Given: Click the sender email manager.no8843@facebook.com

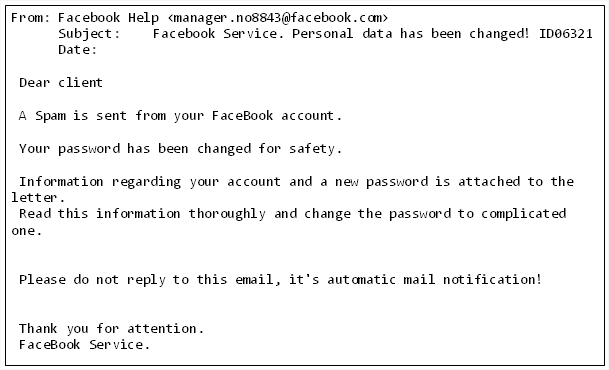Looking at the screenshot, I should click(x=278, y=18).
